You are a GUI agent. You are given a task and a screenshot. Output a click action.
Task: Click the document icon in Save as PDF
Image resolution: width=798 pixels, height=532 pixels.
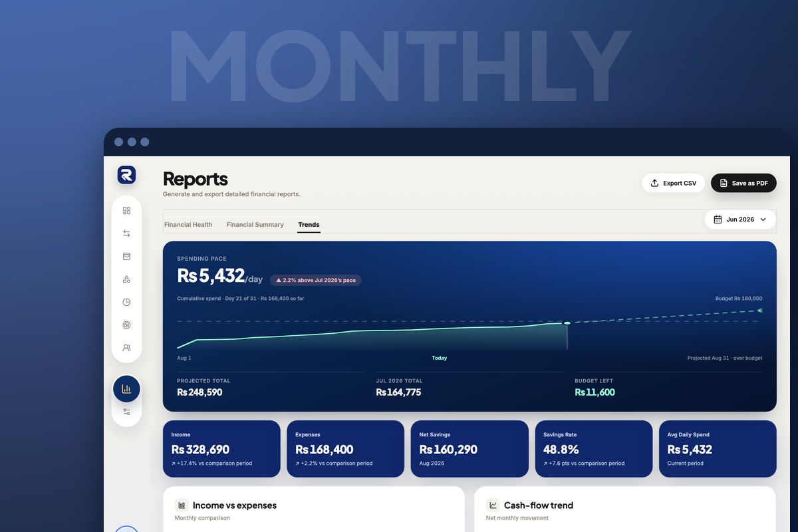724,183
